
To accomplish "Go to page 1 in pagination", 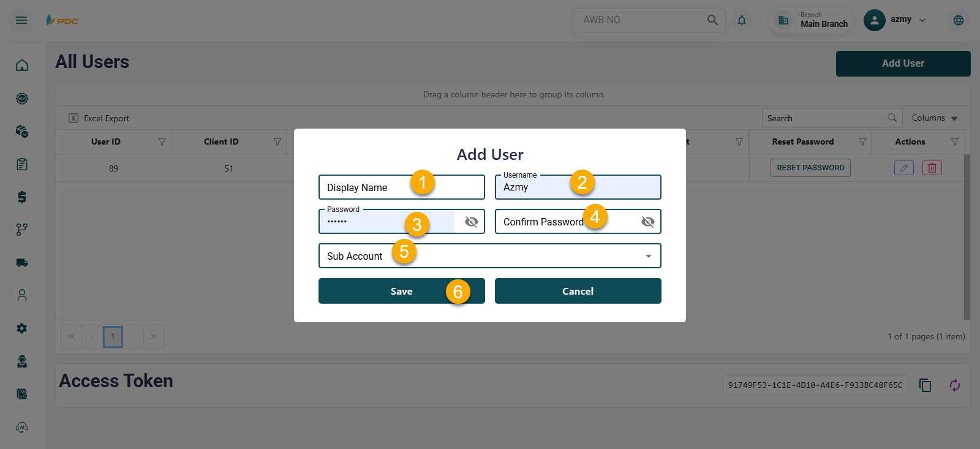I will point(113,337).
